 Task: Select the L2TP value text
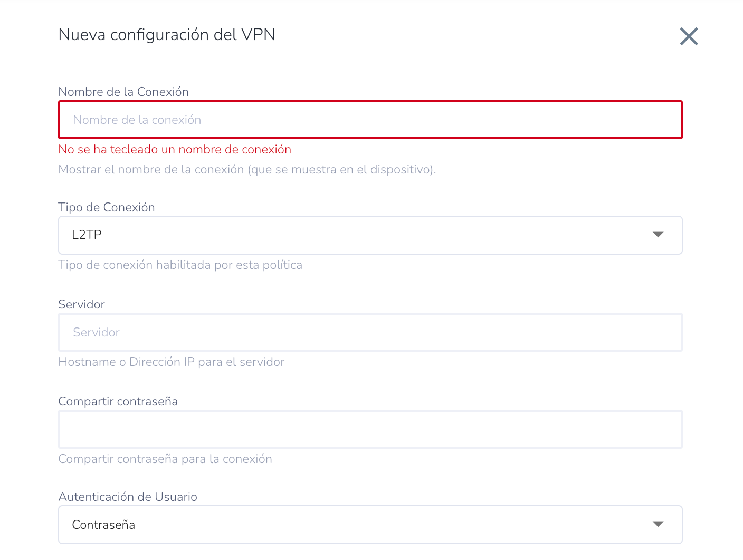pyautogui.click(x=87, y=235)
